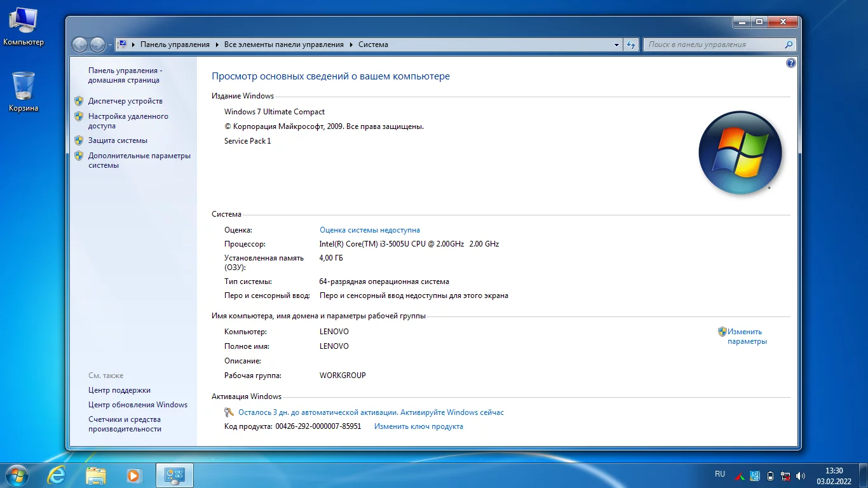The image size is (868, 488).
Task: Open the battery status tray icon
Action: (771, 475)
